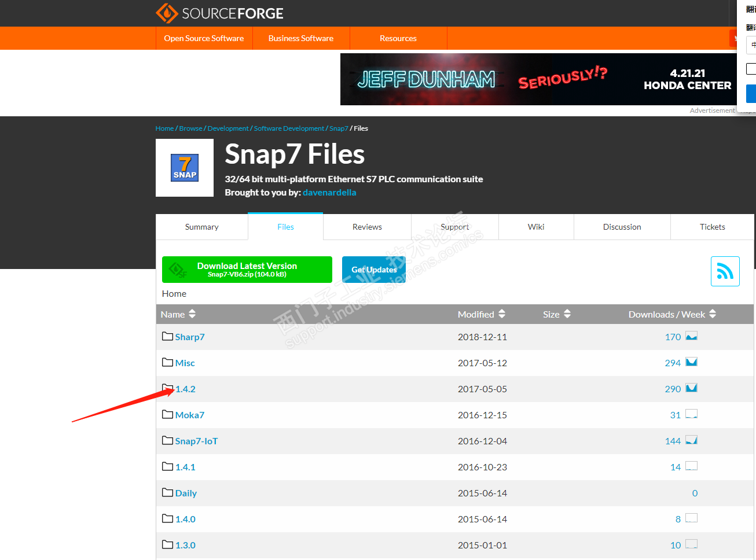Click the Download Latest Version button
This screenshot has width=756, height=560.
247,270
